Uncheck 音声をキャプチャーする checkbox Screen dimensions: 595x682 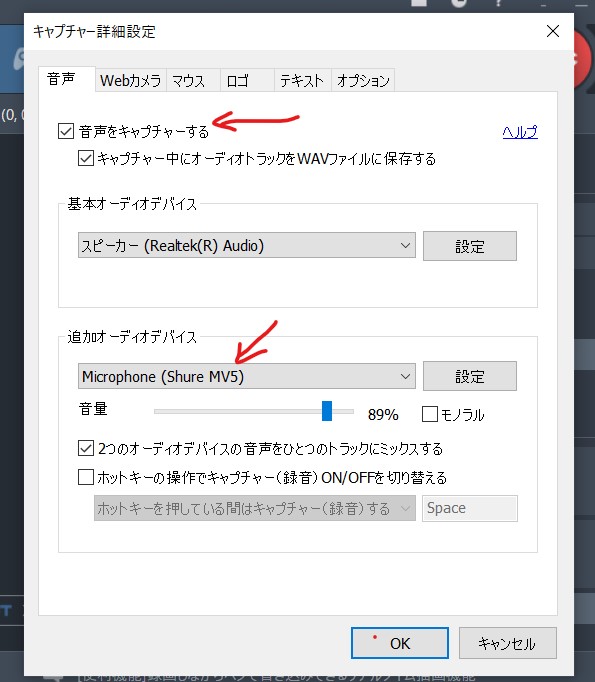[66, 131]
